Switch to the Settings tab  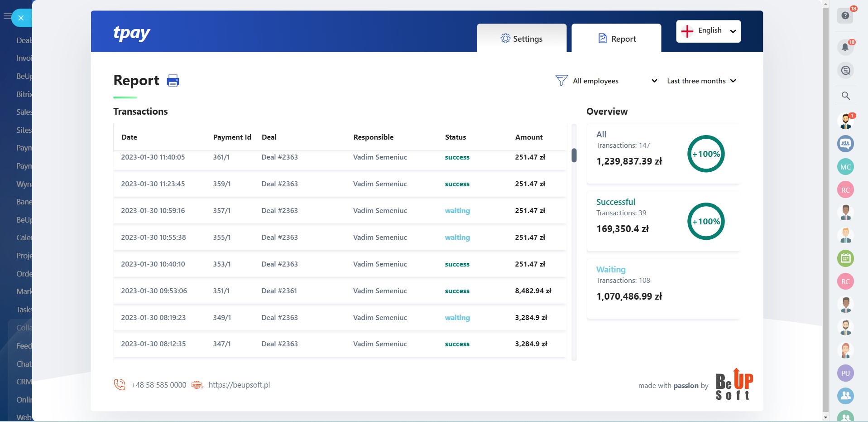coord(521,39)
